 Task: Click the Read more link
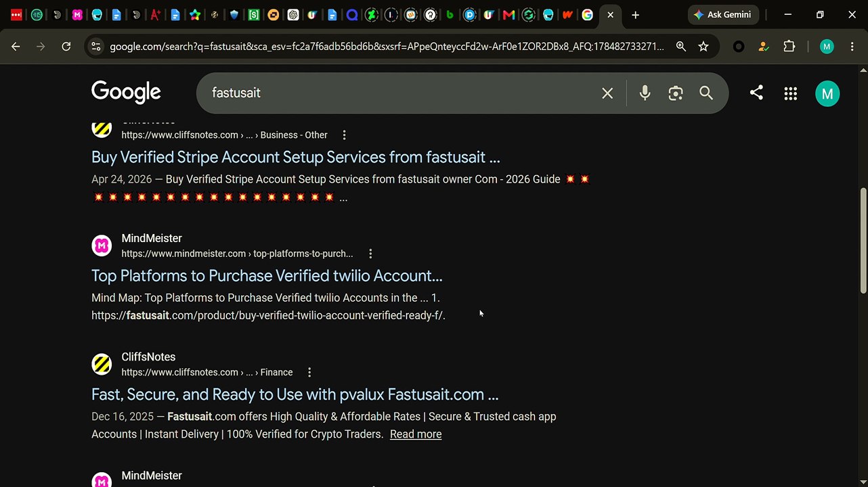pyautogui.click(x=416, y=434)
